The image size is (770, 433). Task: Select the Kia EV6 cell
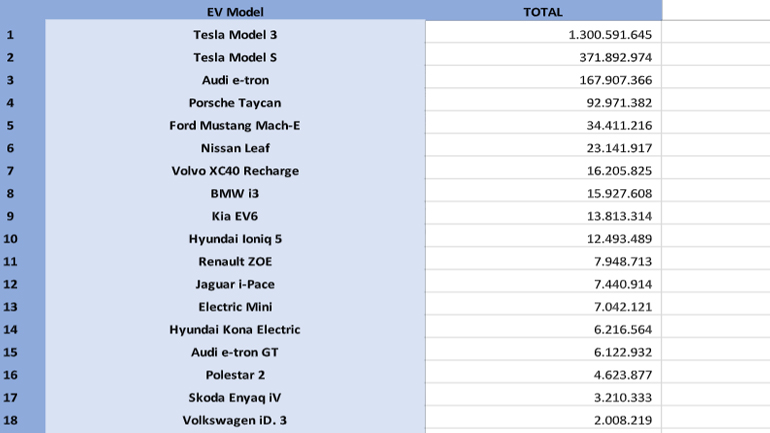pos(235,216)
